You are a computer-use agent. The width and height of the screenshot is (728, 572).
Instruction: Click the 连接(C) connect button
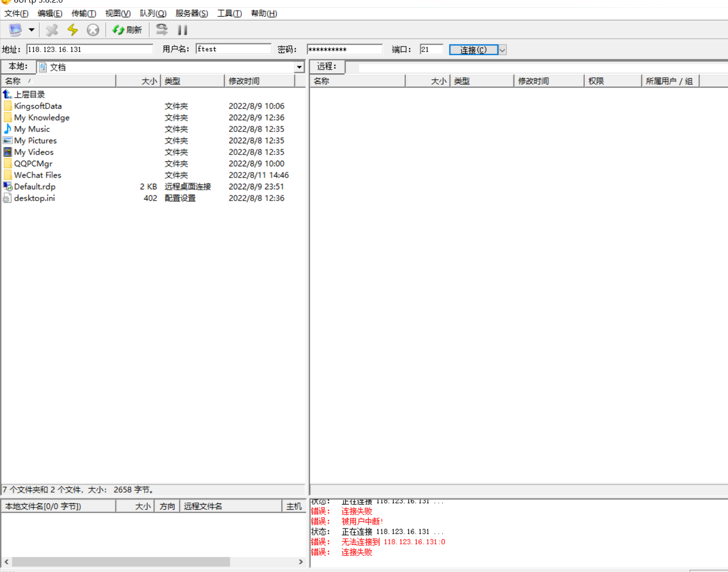click(473, 50)
